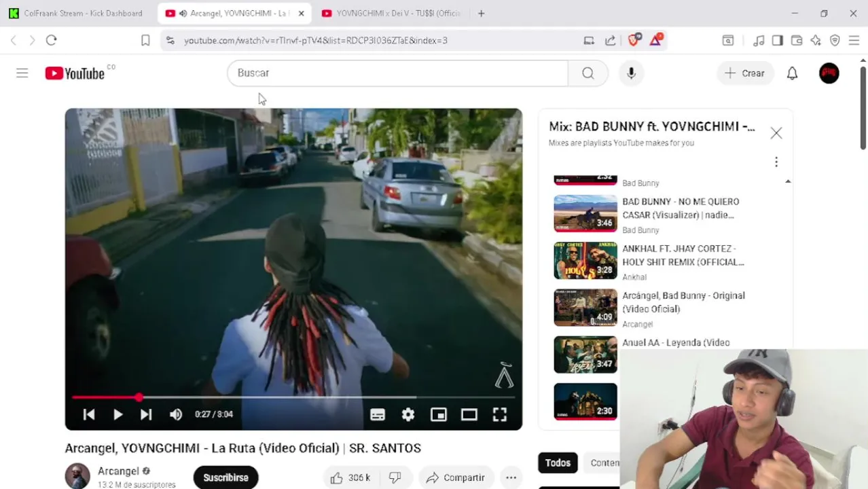Viewport: 868px width, 489px height.
Task: Mute the video volume
Action: 176,414
